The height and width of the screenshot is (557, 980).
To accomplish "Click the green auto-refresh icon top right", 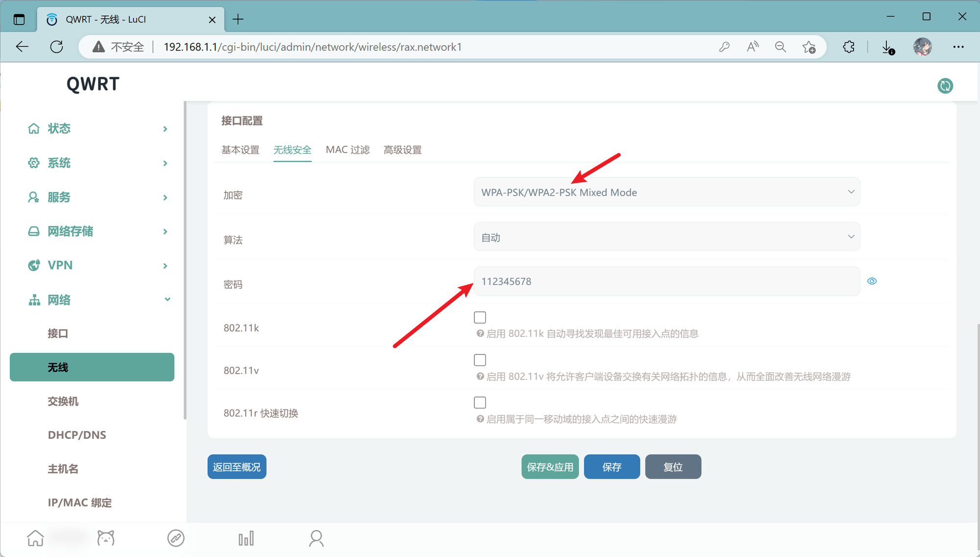I will 945,85.
